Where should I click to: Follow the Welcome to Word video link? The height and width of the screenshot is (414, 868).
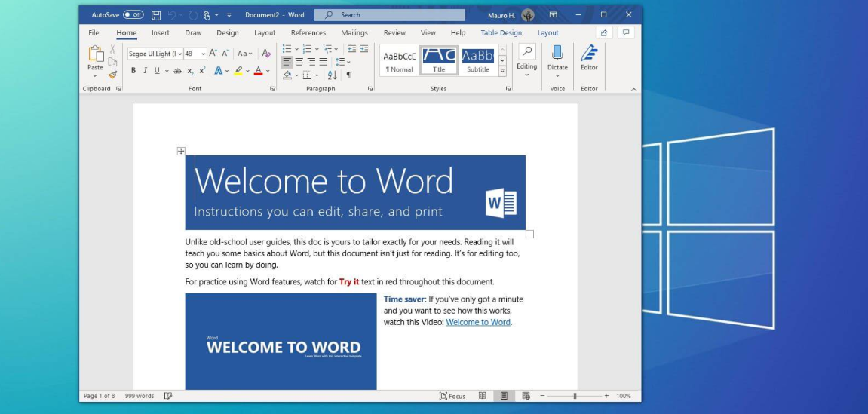click(x=477, y=322)
